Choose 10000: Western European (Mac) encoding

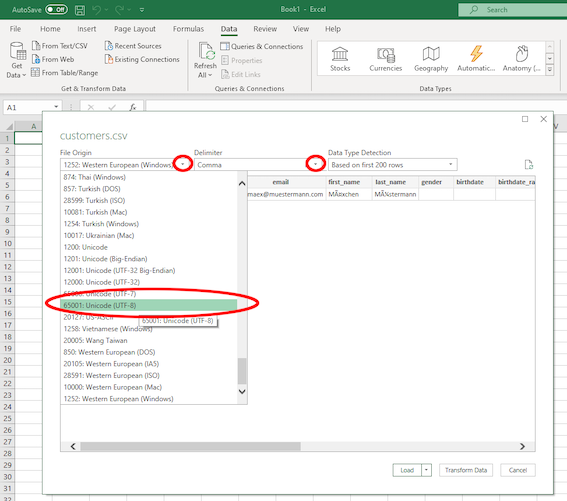click(x=149, y=387)
